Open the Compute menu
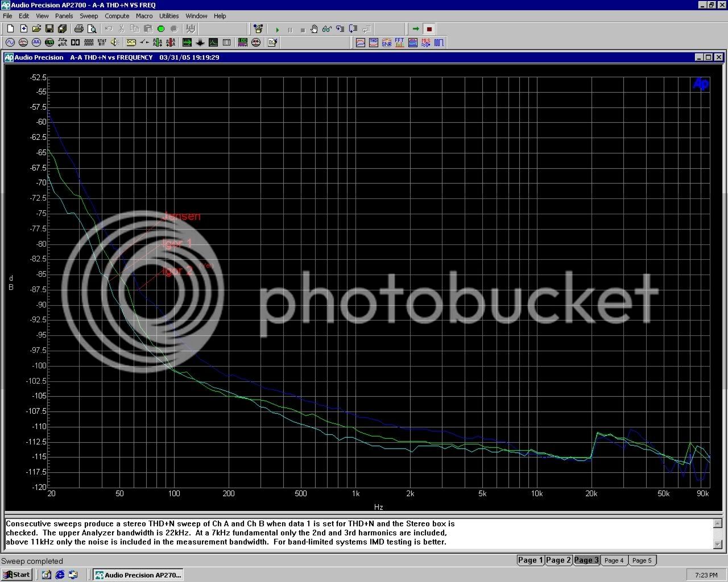The image size is (728, 582). point(117,16)
